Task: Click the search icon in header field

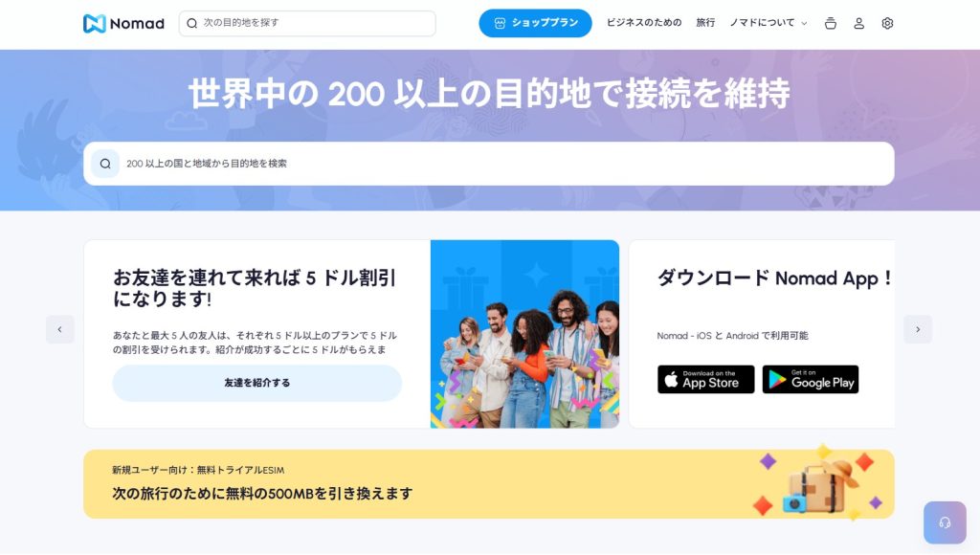Action: pyautogui.click(x=191, y=23)
